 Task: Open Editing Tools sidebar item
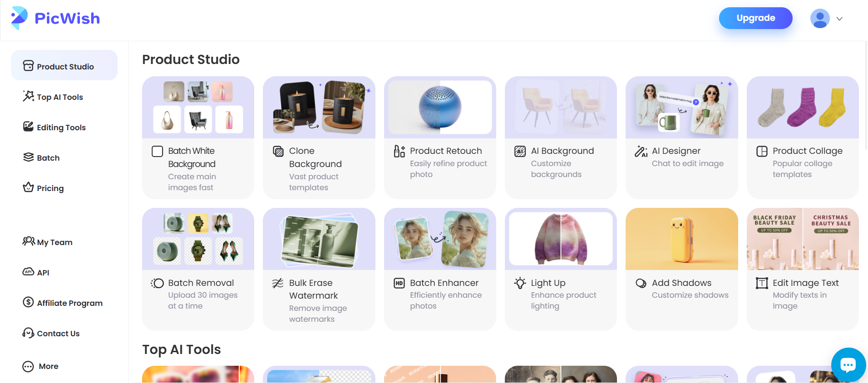point(54,127)
